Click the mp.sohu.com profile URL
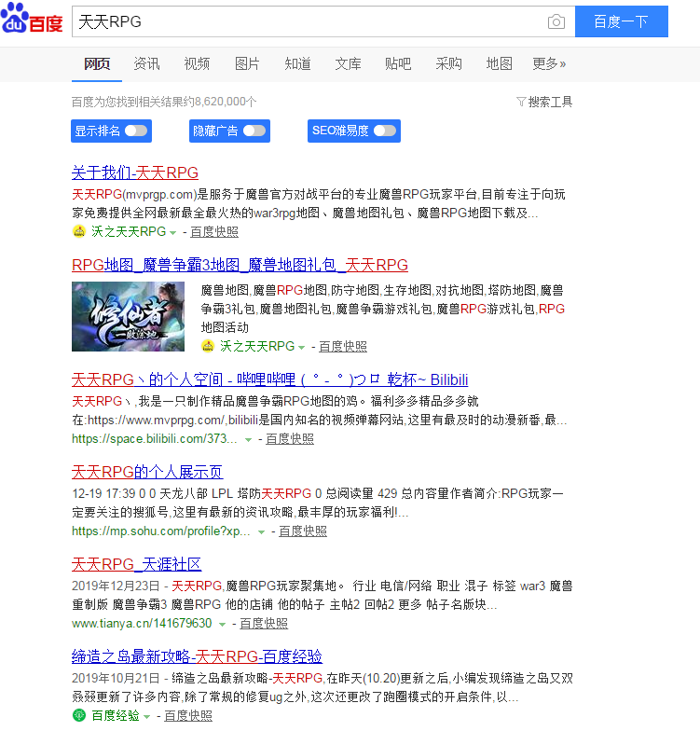Image resolution: width=700 pixels, height=731 pixels. pos(161,531)
